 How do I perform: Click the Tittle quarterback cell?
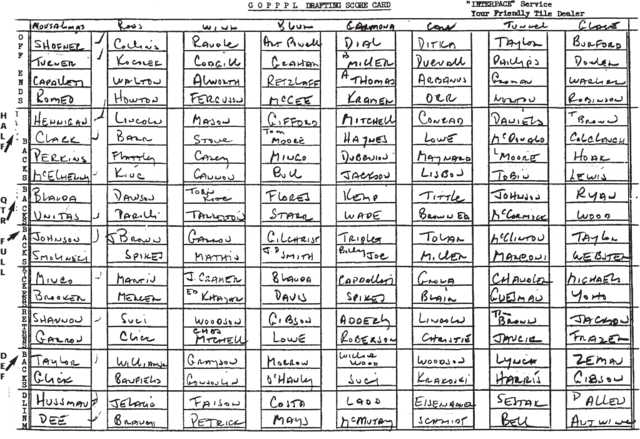click(x=443, y=195)
